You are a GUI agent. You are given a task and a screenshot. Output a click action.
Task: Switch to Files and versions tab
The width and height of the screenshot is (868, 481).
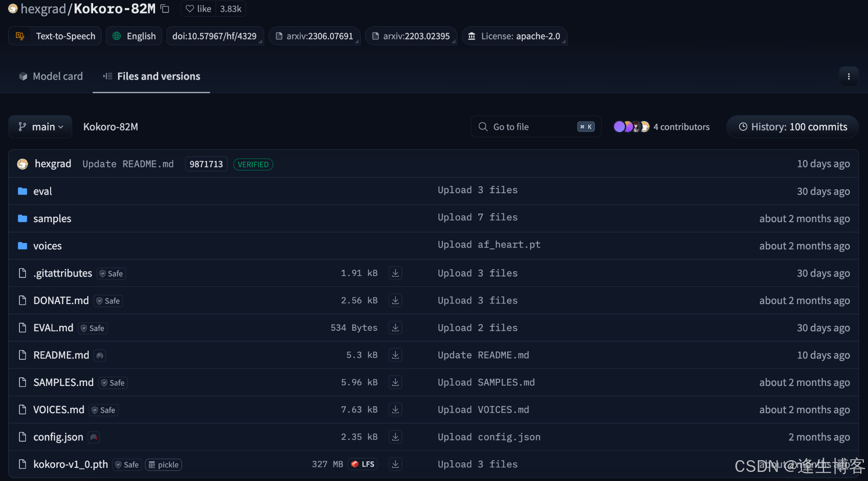[x=151, y=76]
